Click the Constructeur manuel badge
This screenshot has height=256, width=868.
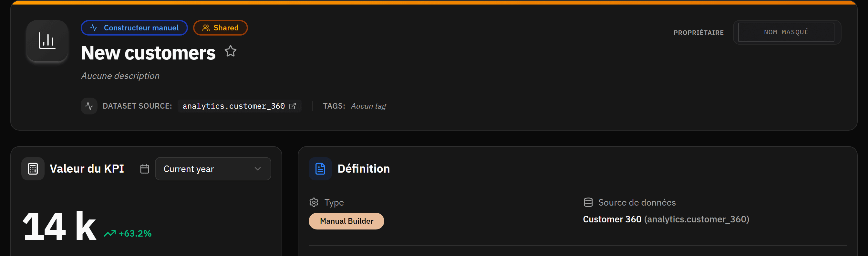pos(134,28)
